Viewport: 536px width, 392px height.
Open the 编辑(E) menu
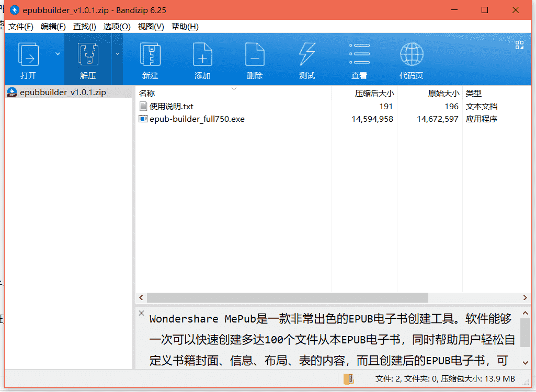pos(53,27)
